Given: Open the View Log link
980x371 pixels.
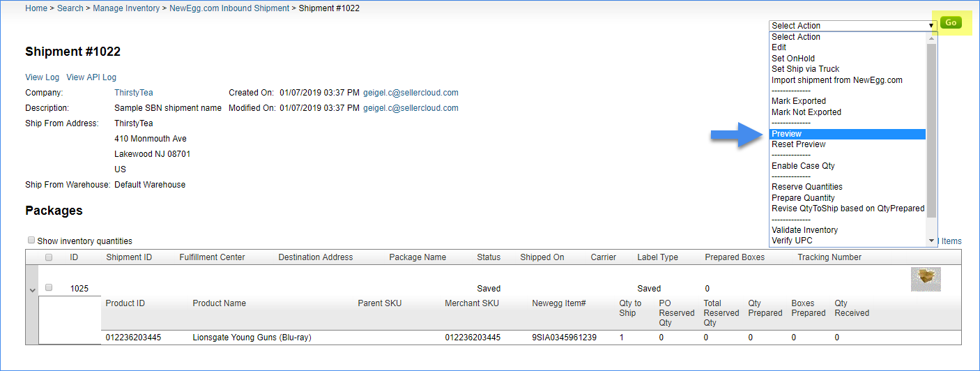Looking at the screenshot, I should [x=42, y=77].
